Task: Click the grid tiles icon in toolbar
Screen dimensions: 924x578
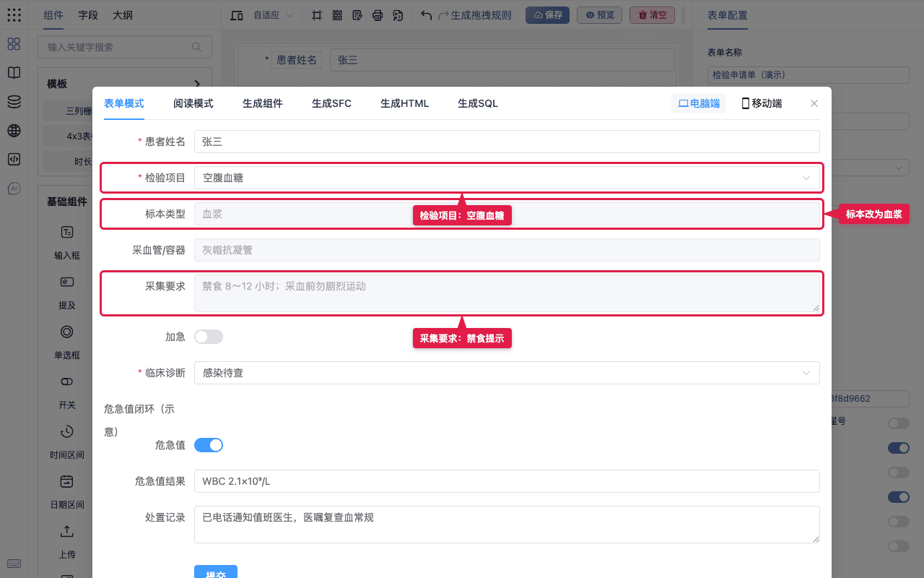Action: 337,15
